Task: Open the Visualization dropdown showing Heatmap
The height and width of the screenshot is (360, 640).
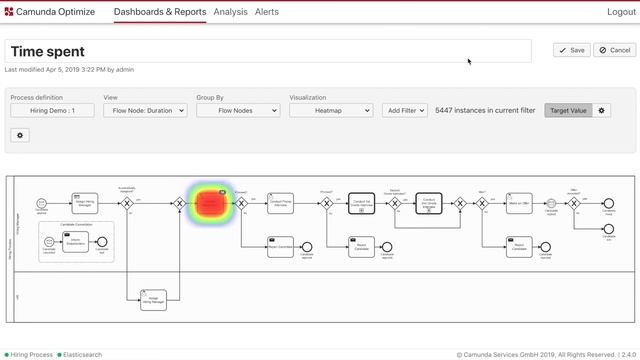Action: 331,111
